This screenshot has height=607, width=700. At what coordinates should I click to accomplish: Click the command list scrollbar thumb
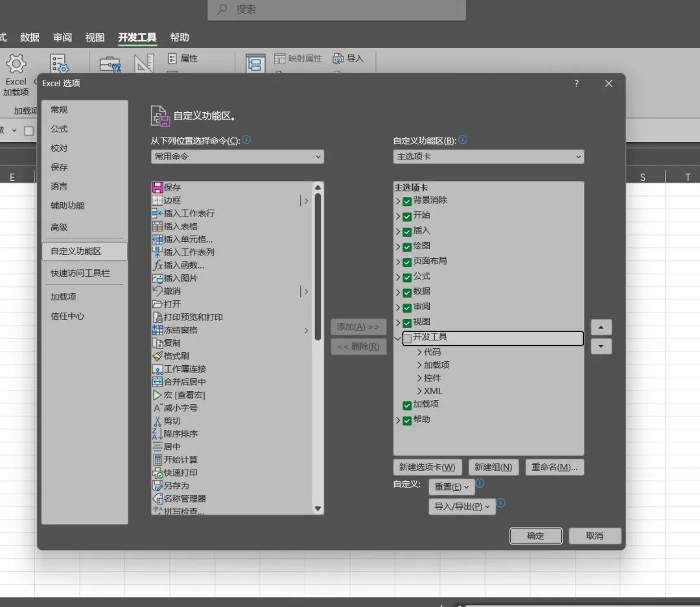(318, 267)
